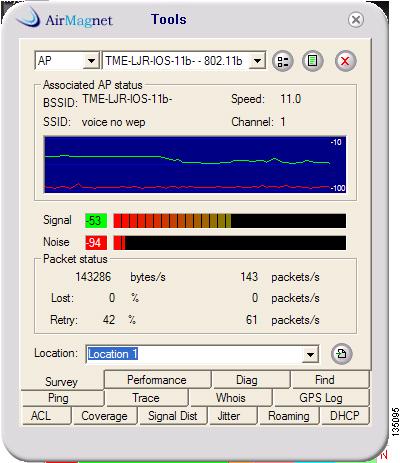Click the 'voice no wep' SSID value
Screen dimensions: 400x463
[x=113, y=122]
